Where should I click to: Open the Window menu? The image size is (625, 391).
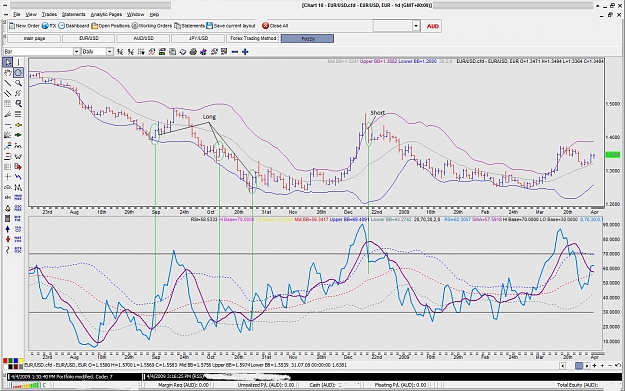(x=136, y=14)
